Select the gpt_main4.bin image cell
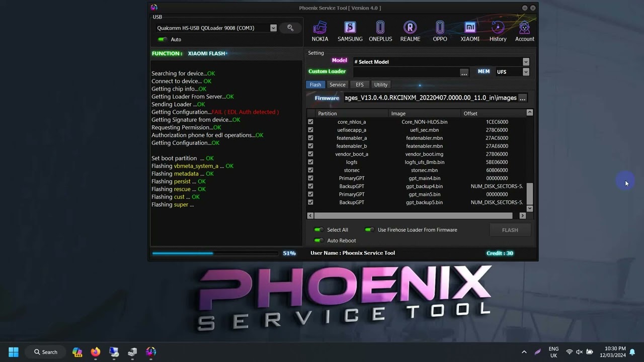 424,178
